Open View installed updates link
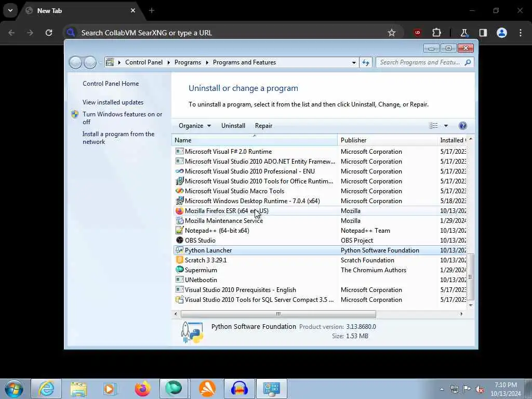The height and width of the screenshot is (399, 532). click(113, 102)
